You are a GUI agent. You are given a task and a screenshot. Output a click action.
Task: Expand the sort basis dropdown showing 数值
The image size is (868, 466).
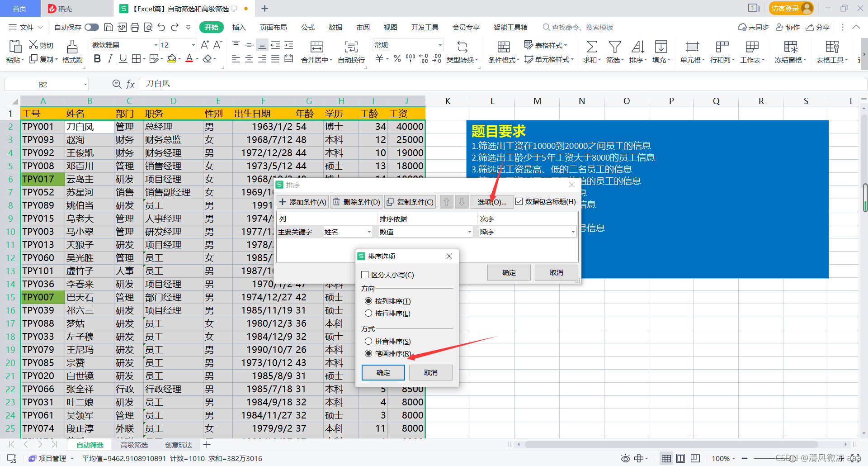(425, 232)
